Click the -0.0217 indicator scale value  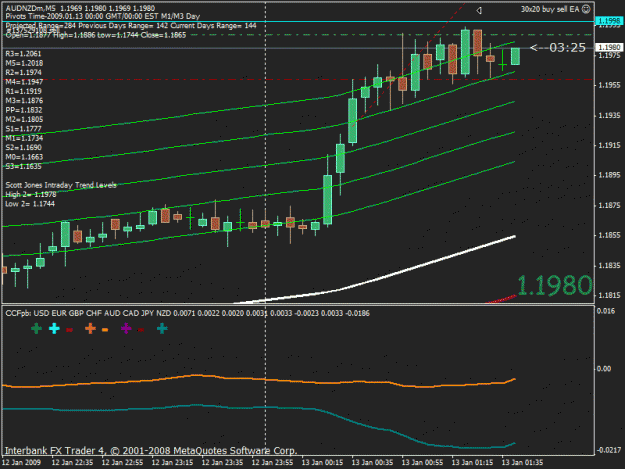[x=609, y=450]
